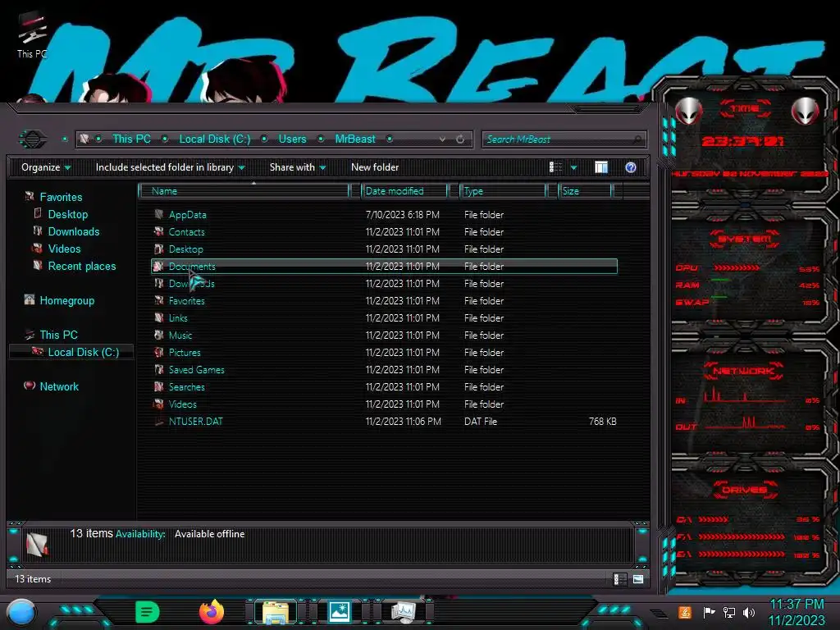Viewport: 840px width, 630px height.
Task: Go to Users breadcrumb
Action: 293,139
